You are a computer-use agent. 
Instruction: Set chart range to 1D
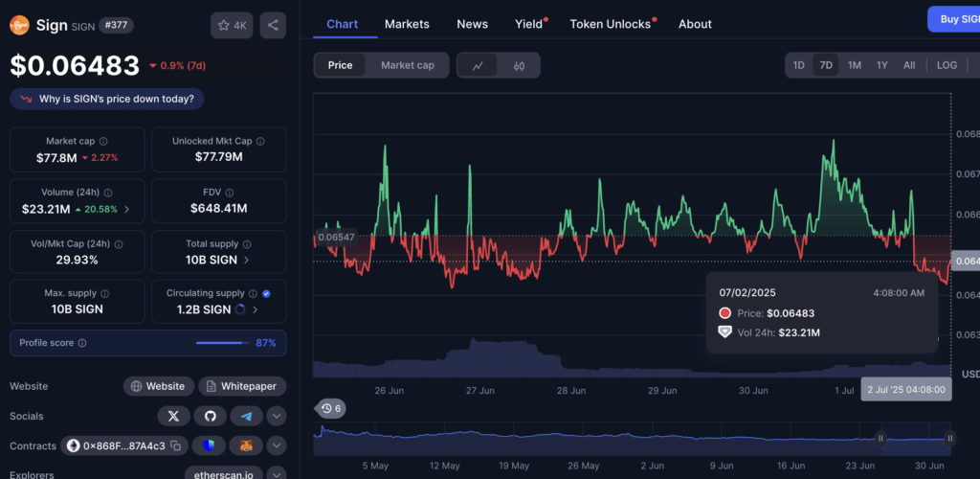tap(799, 65)
